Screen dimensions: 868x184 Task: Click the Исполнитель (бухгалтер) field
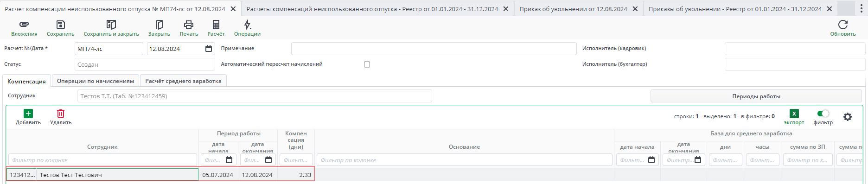[795, 64]
